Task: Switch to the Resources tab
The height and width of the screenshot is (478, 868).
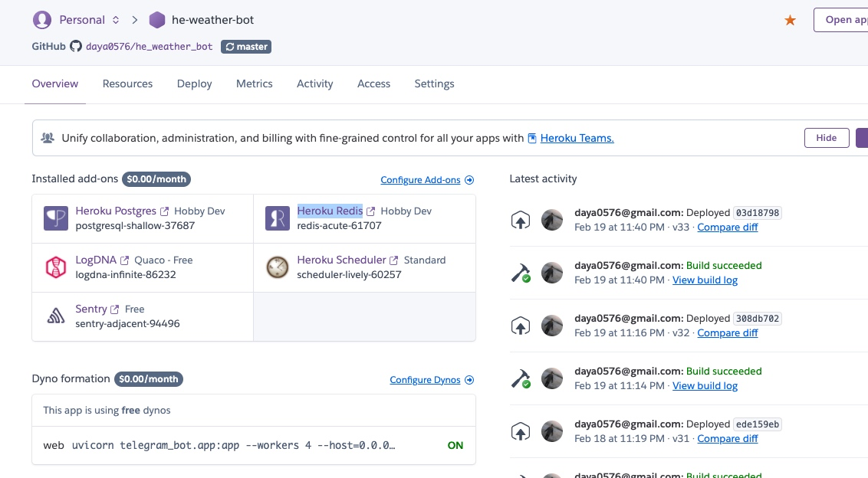Action: [x=127, y=83]
